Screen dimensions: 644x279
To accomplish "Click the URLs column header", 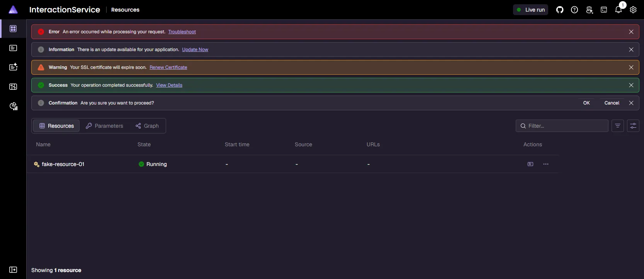I will [x=373, y=144].
